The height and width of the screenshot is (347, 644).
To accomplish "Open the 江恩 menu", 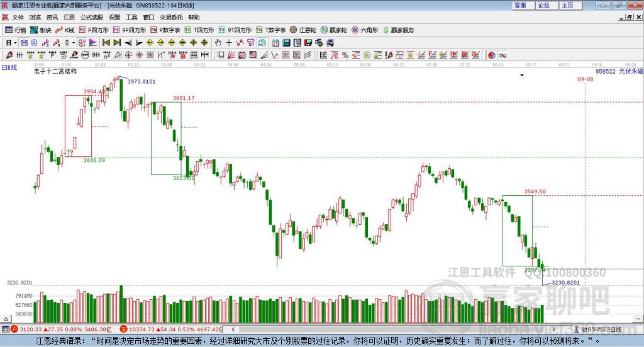I will point(69,17).
